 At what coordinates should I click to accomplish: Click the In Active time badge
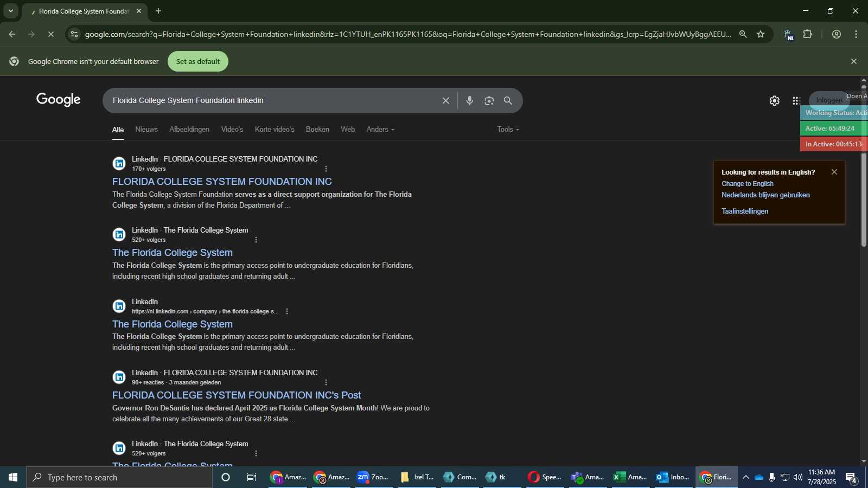pos(833,144)
